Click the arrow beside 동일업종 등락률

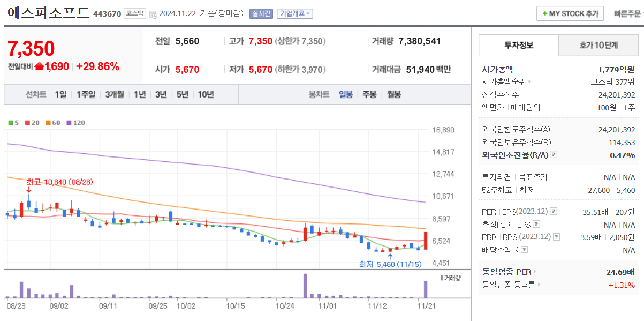(539, 285)
